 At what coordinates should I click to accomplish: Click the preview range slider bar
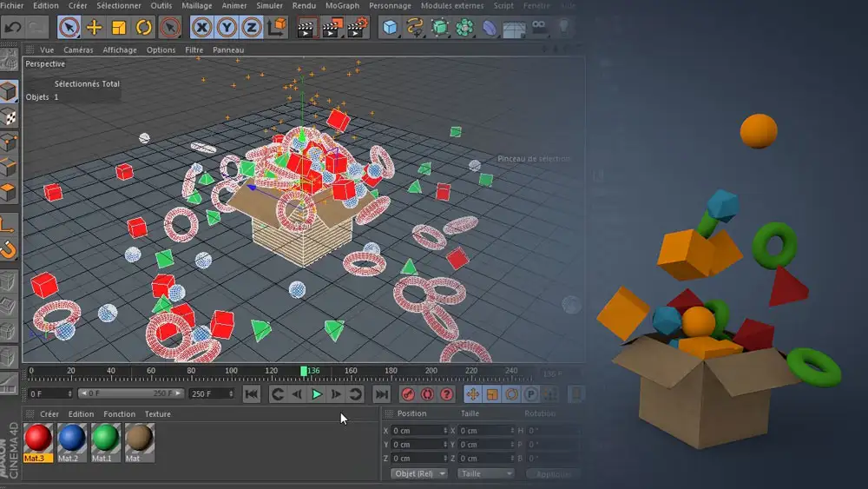pos(131,393)
